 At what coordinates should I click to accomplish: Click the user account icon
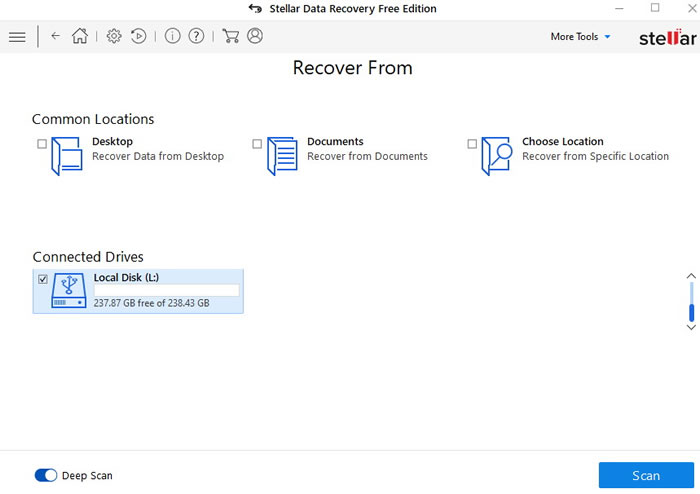255,37
